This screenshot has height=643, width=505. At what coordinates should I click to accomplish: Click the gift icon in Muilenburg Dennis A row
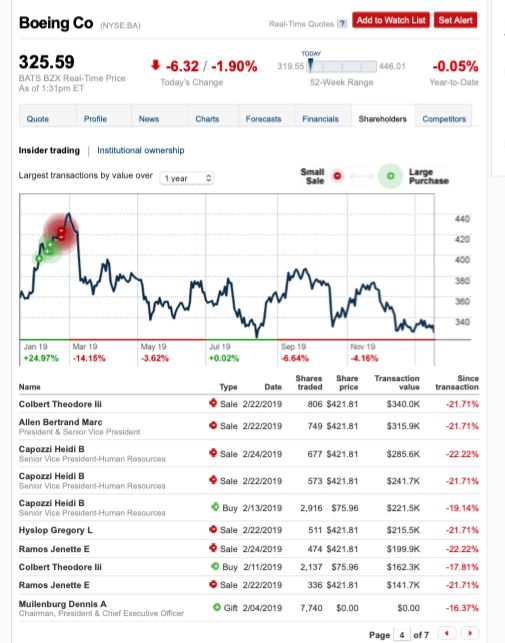click(x=217, y=607)
